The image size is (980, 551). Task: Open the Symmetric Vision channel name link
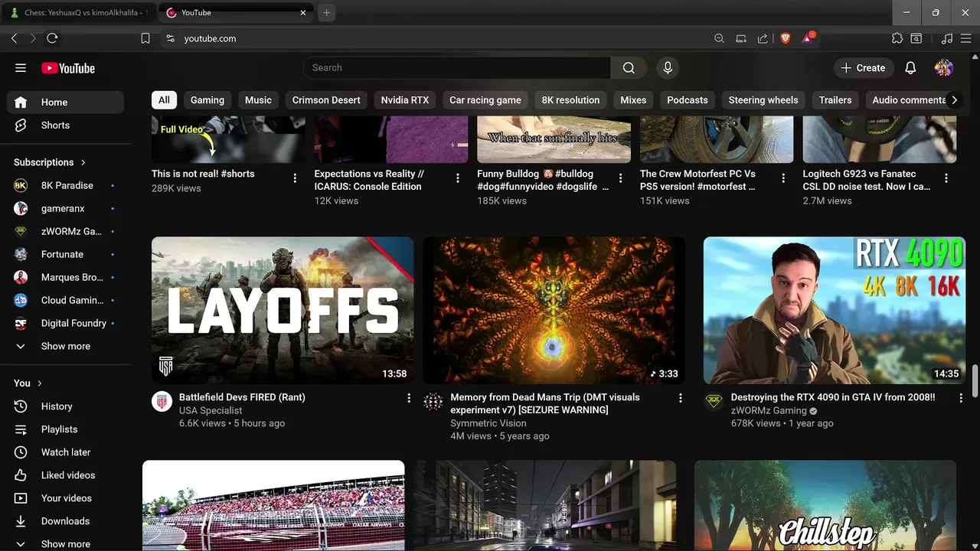tap(488, 423)
